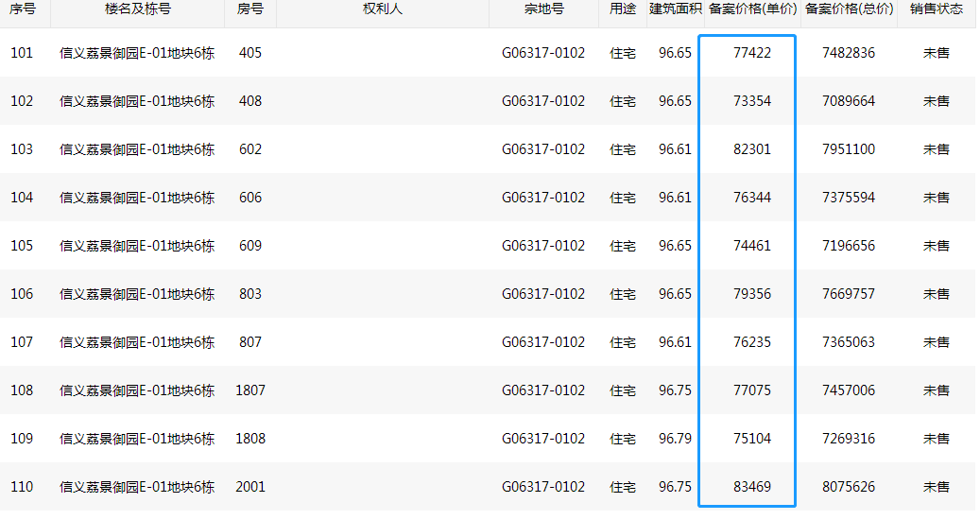Click 未售 status in row 107
The image size is (980, 520).
[x=936, y=342]
